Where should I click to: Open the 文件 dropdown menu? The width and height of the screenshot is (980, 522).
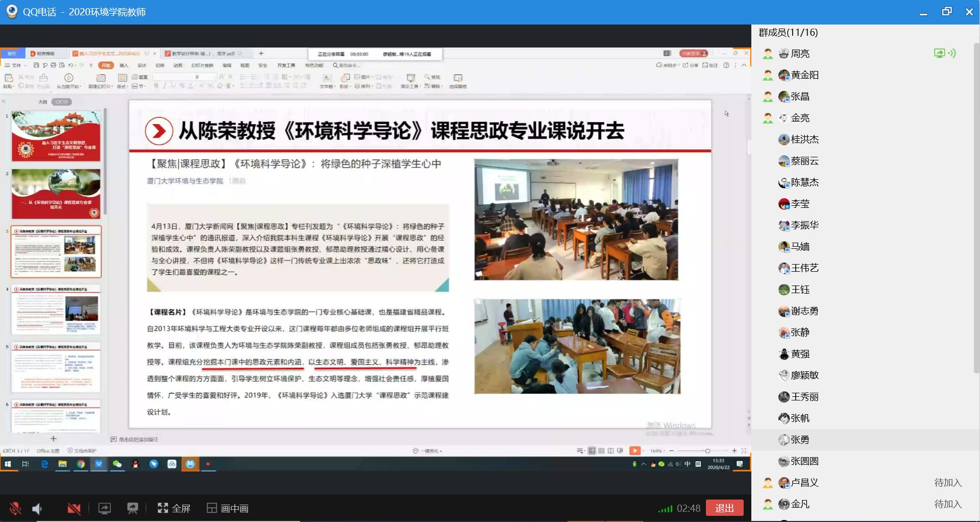(14, 65)
